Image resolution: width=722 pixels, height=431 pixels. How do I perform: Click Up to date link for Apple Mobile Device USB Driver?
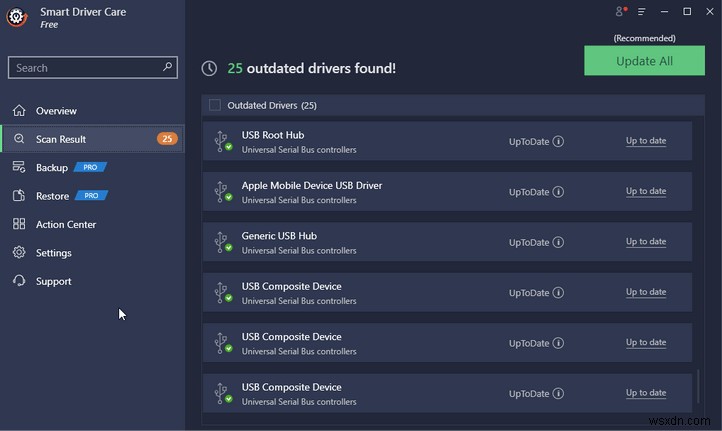click(x=646, y=191)
